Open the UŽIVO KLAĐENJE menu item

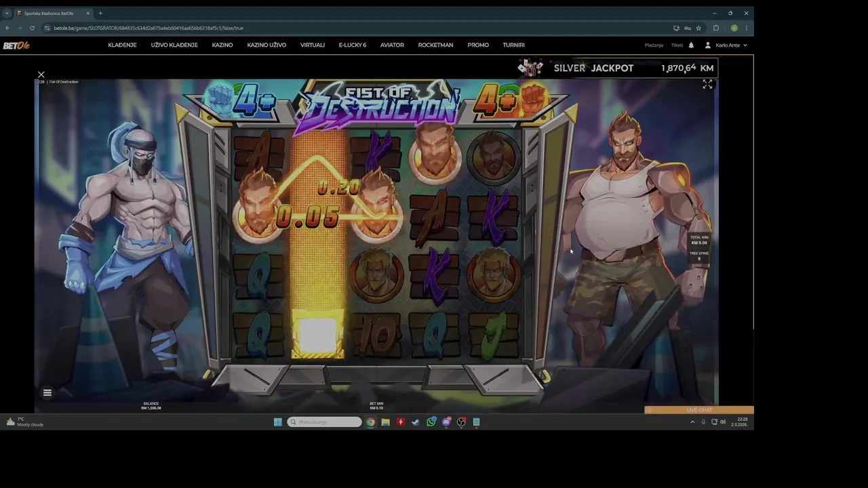pos(174,45)
